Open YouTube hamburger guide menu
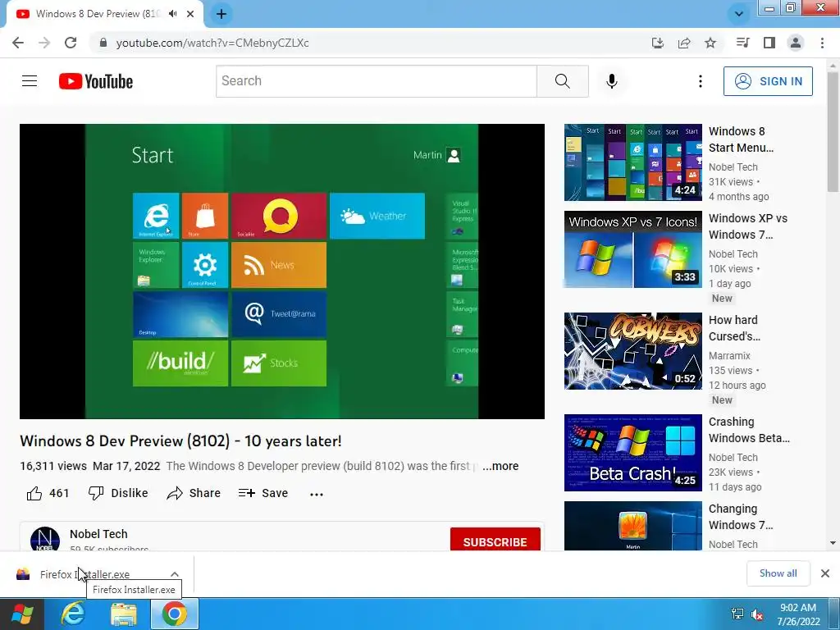Viewport: 840px width, 630px height. coord(30,81)
